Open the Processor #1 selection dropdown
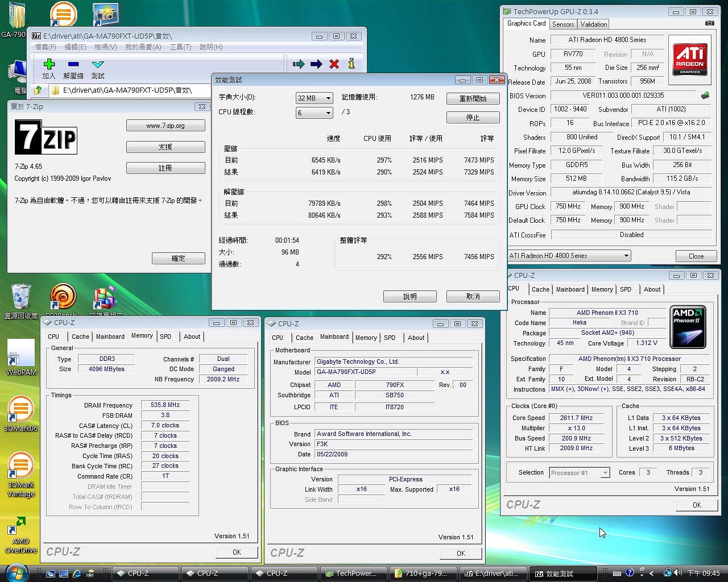728x582 pixels. (x=580, y=473)
